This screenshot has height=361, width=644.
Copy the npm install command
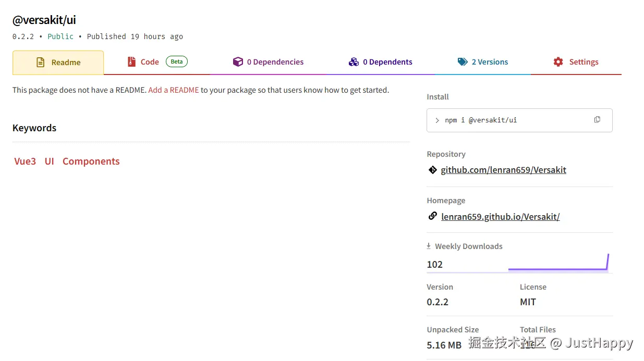[597, 120]
